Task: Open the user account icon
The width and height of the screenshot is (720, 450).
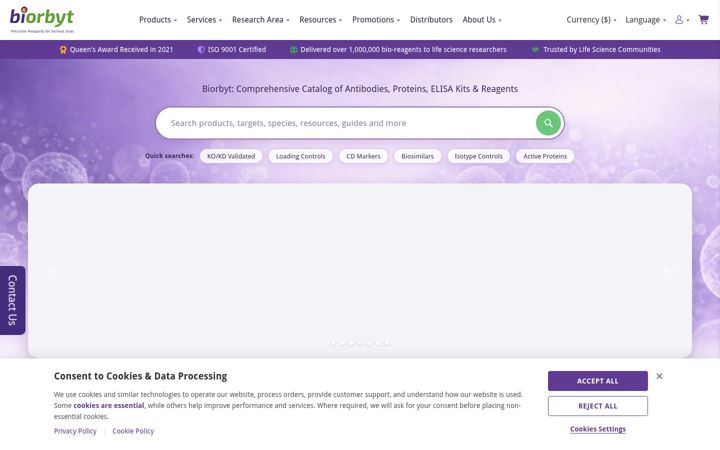Action: coord(679,20)
